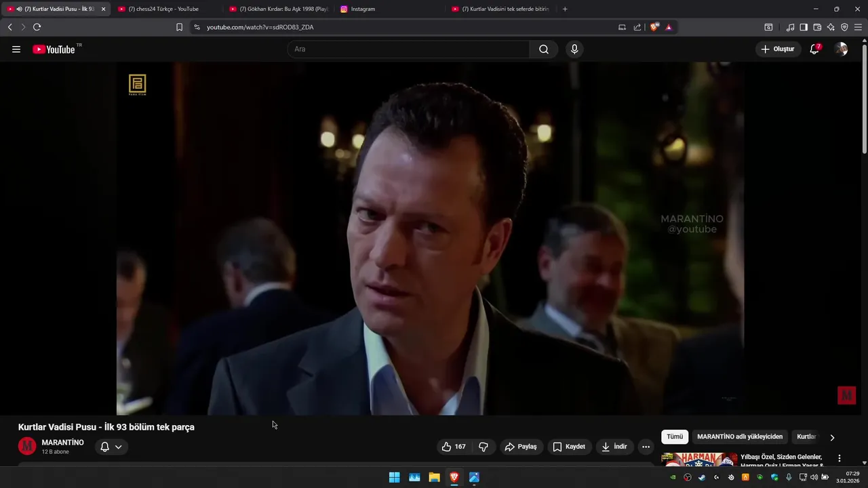Screen dimensions: 868x488
Task: Open tab search icon in toolbar
Action: tap(768, 27)
